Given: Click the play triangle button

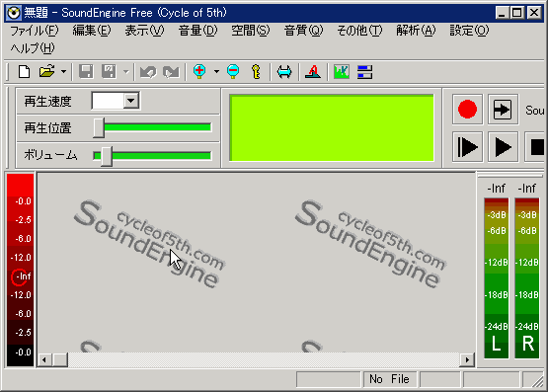Looking at the screenshot, I should tap(503, 147).
